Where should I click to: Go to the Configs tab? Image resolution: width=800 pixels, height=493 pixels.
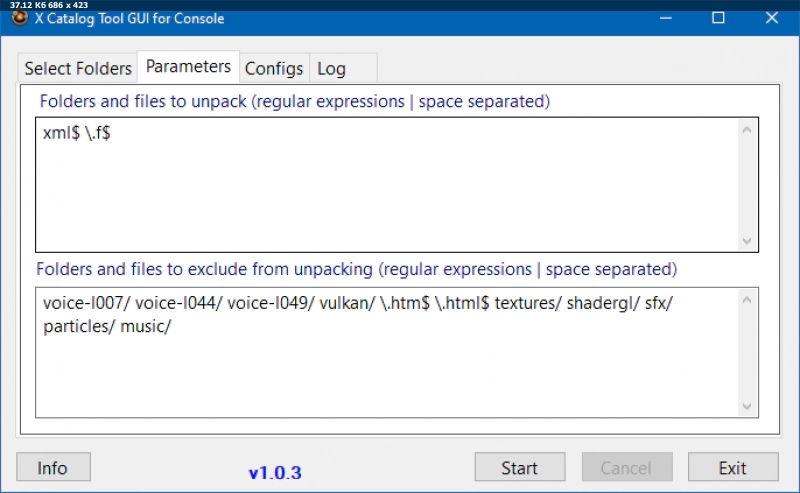pyautogui.click(x=274, y=68)
